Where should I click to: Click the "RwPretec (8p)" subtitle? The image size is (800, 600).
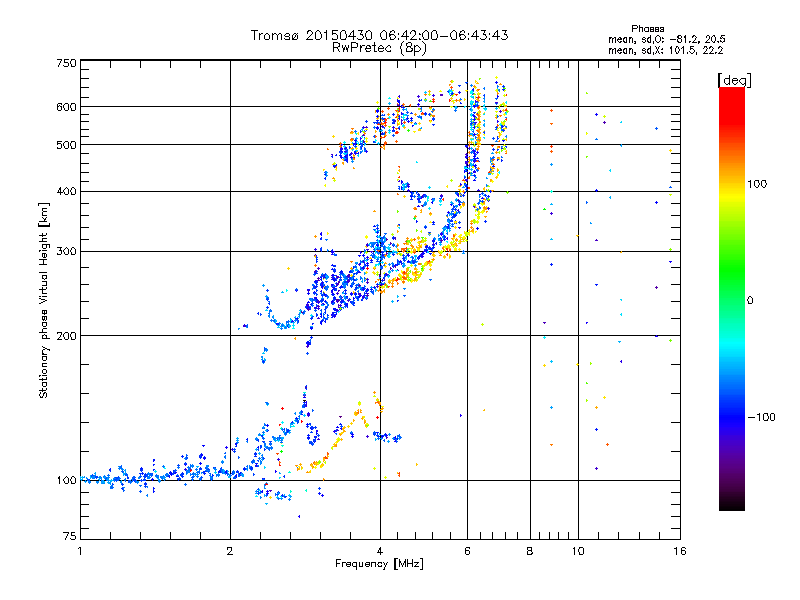(x=379, y=48)
